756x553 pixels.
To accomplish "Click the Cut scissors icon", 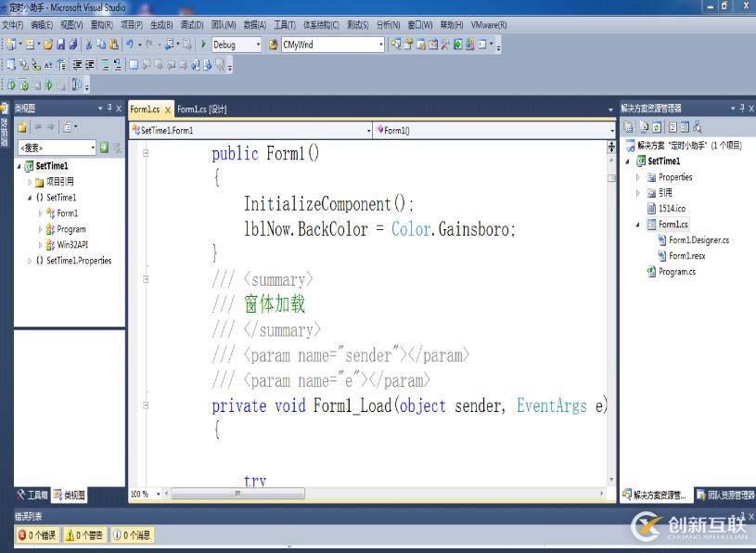I will tap(89, 45).
